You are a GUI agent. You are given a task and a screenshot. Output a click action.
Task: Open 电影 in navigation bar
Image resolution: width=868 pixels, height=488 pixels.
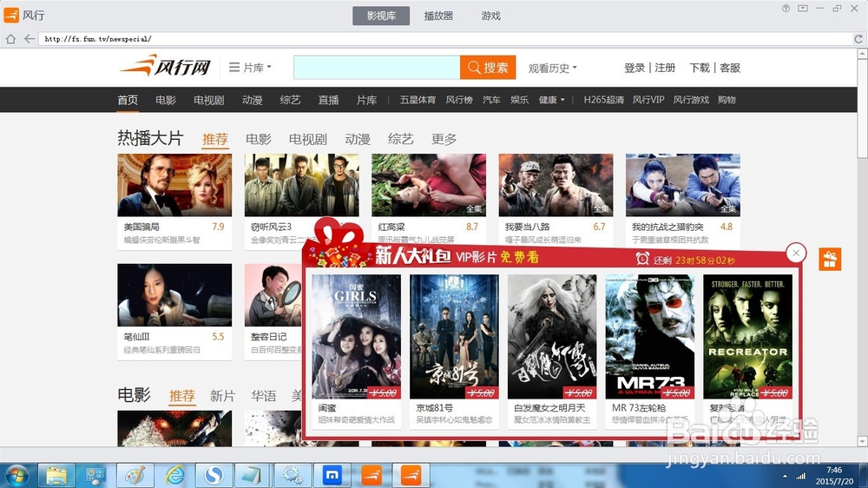point(166,100)
